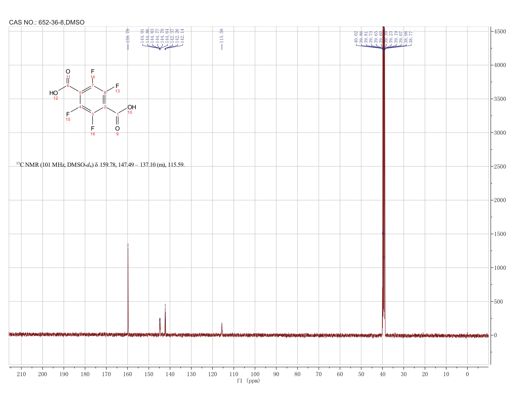Click the HO group labeled 12 in structure

pyautogui.click(x=54, y=93)
